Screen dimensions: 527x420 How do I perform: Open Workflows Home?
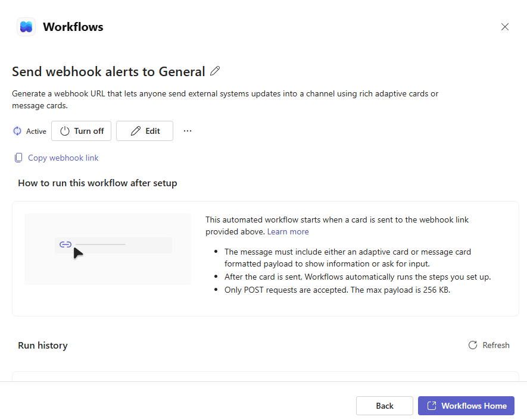[x=466, y=406]
